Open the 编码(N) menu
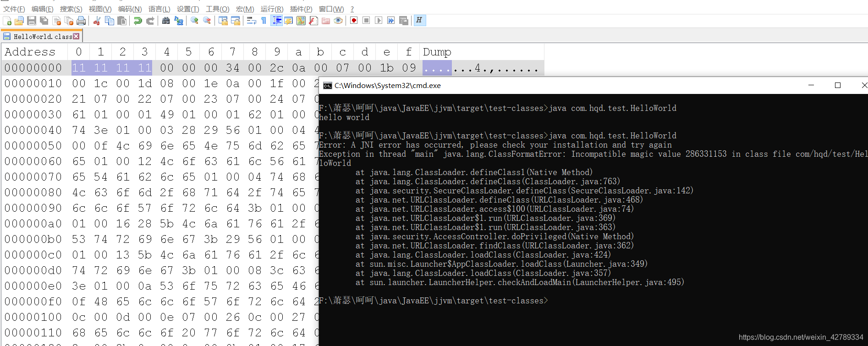The width and height of the screenshot is (868, 346). [130, 9]
